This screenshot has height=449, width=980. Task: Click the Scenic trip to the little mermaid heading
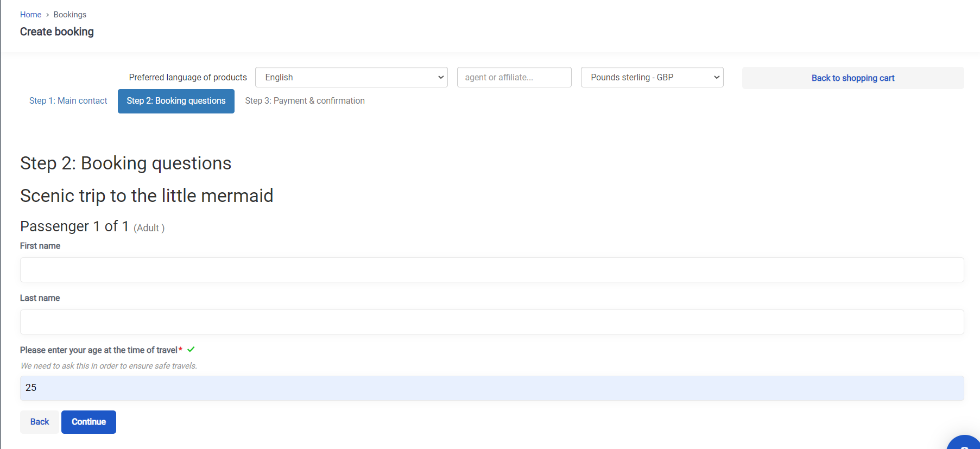tap(147, 195)
